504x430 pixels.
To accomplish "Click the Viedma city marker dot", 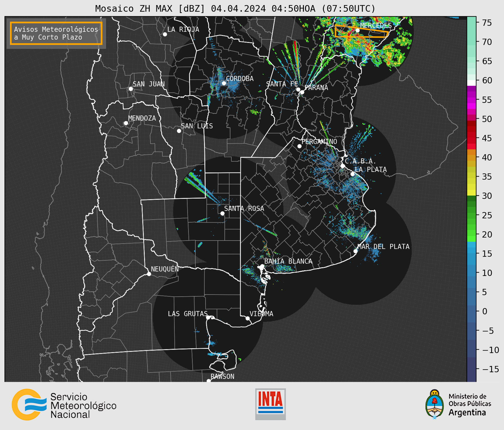I will (x=248, y=318).
